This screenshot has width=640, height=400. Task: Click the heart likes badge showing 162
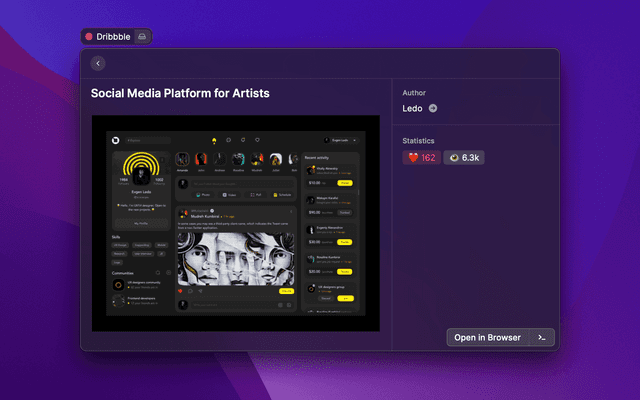(x=421, y=158)
